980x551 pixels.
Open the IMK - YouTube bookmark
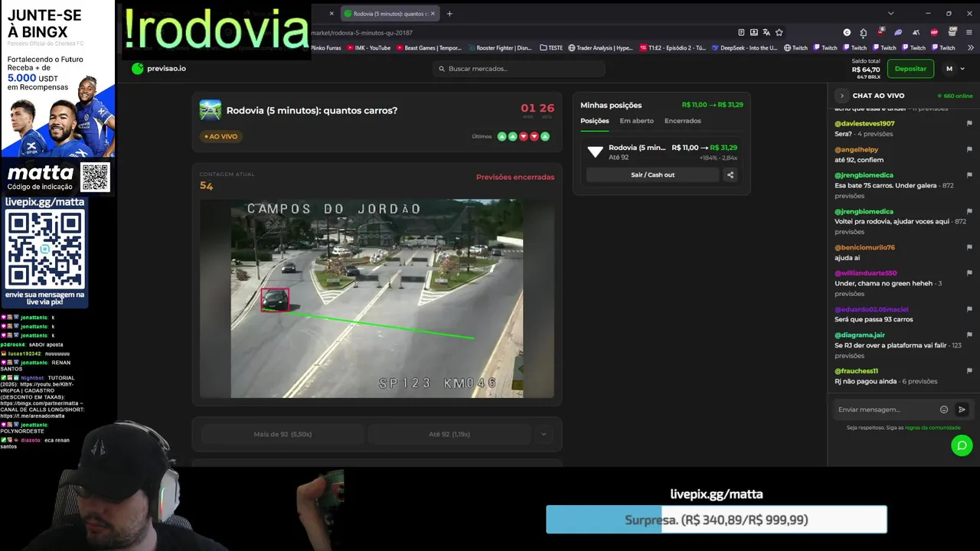[x=368, y=47]
